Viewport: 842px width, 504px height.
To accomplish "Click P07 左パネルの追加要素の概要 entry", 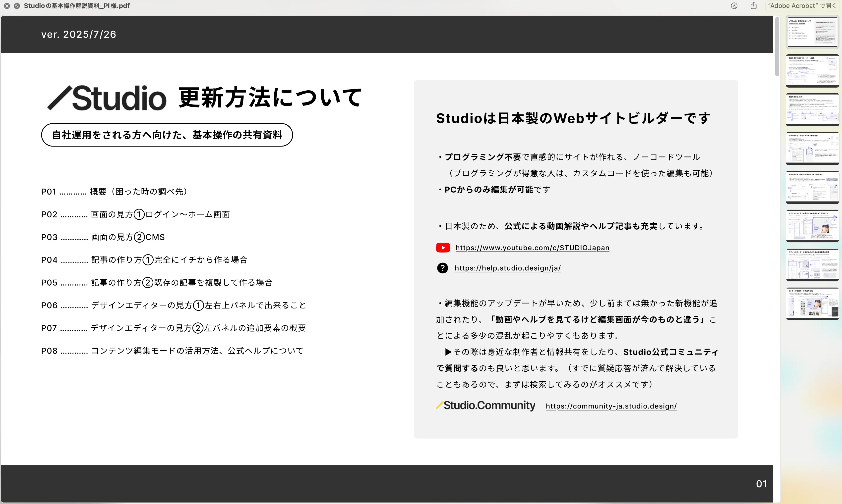I will [174, 328].
